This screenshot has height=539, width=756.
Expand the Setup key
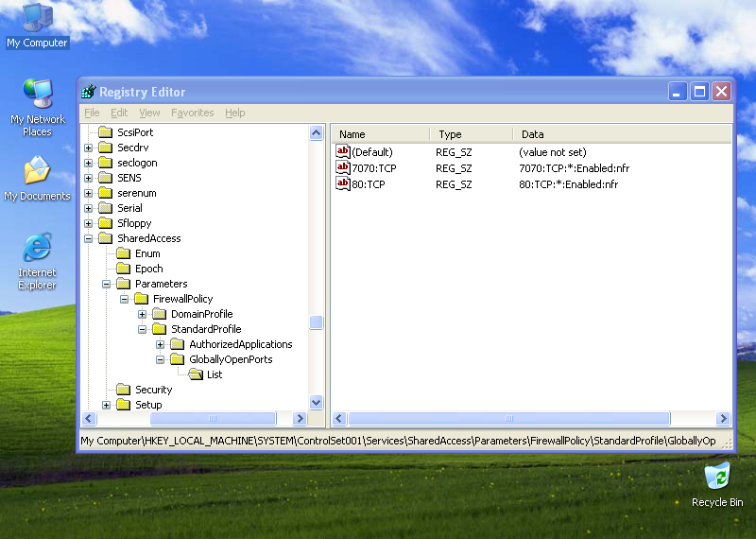point(106,405)
